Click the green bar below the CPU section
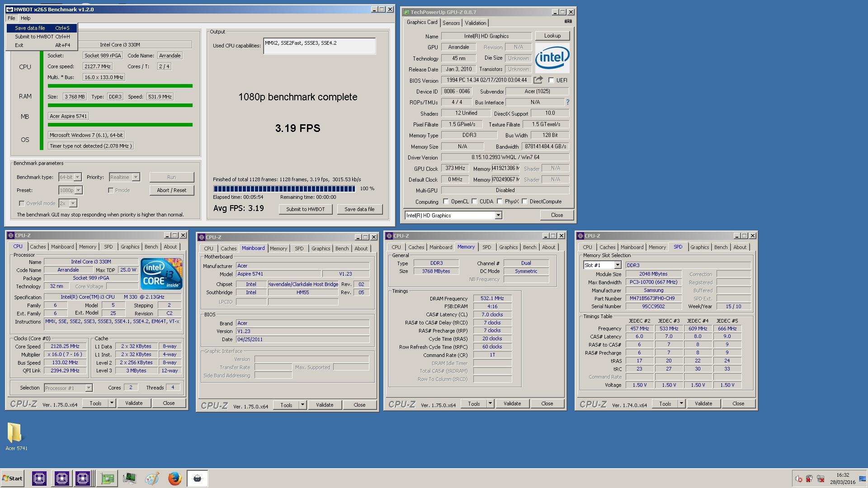 120,86
